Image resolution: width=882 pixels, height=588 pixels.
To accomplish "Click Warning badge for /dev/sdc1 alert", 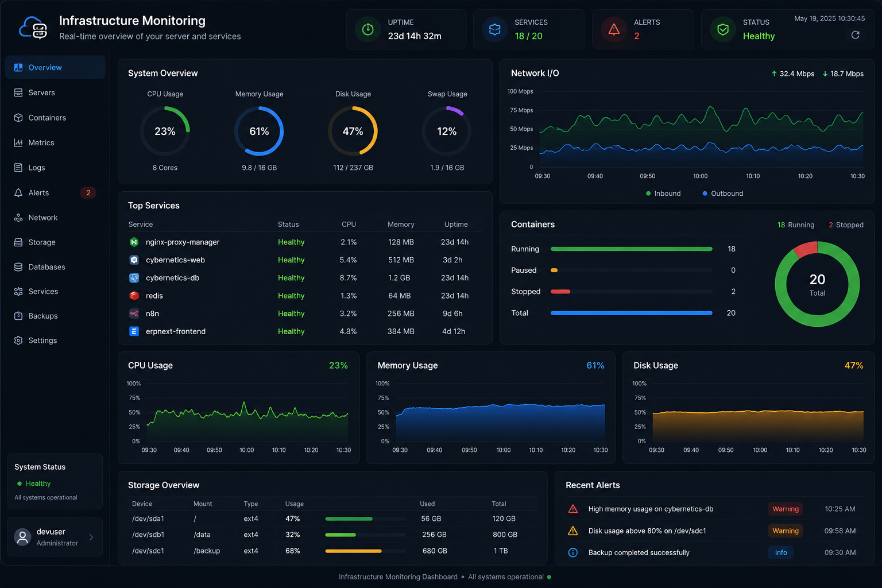I will click(786, 531).
